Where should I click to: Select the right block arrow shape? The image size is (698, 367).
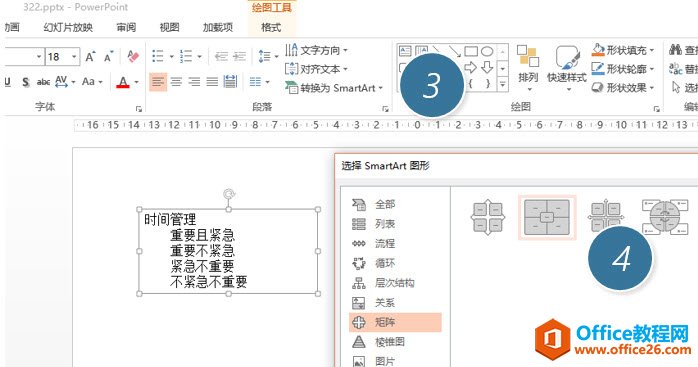471,67
